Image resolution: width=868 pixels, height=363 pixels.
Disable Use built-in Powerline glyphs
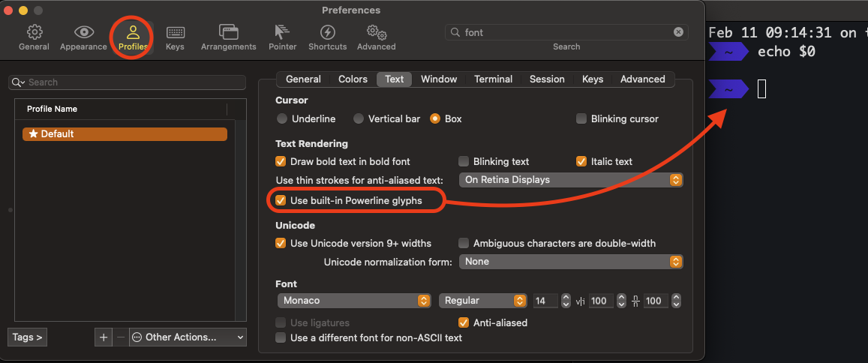(x=281, y=201)
